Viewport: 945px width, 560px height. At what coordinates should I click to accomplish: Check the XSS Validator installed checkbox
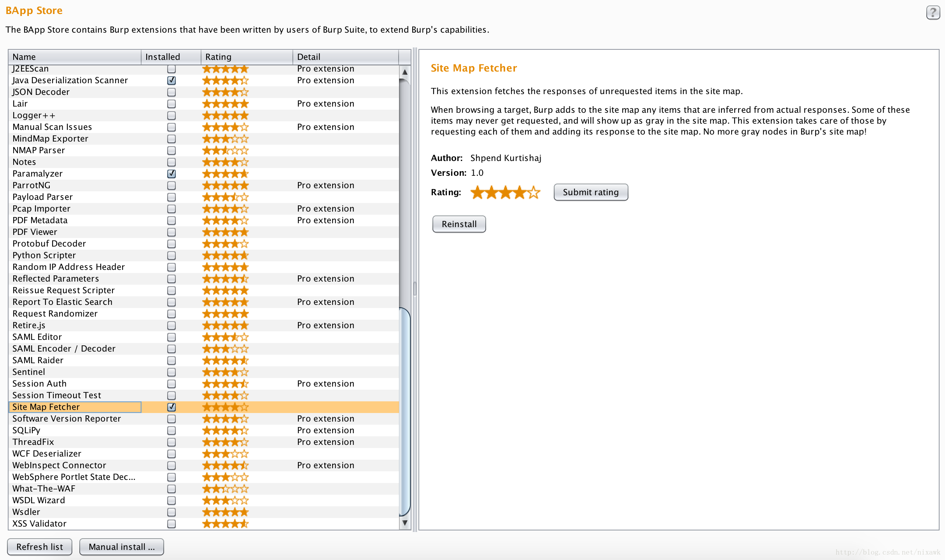[171, 524]
